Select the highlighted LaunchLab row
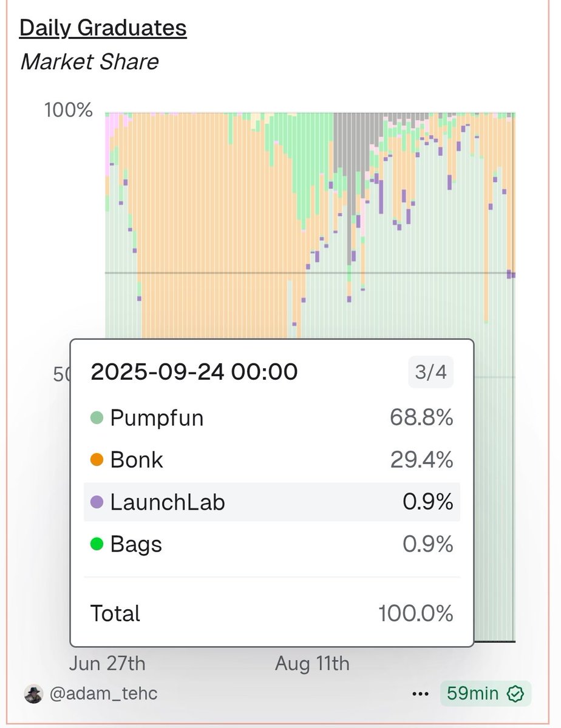The image size is (561, 728). tap(271, 502)
